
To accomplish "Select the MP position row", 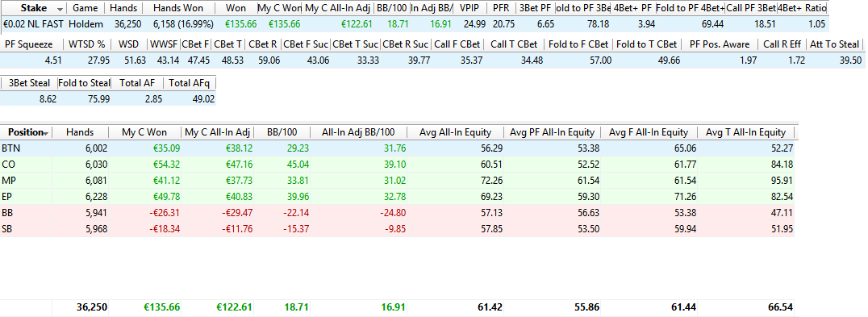I will tap(397, 181).
